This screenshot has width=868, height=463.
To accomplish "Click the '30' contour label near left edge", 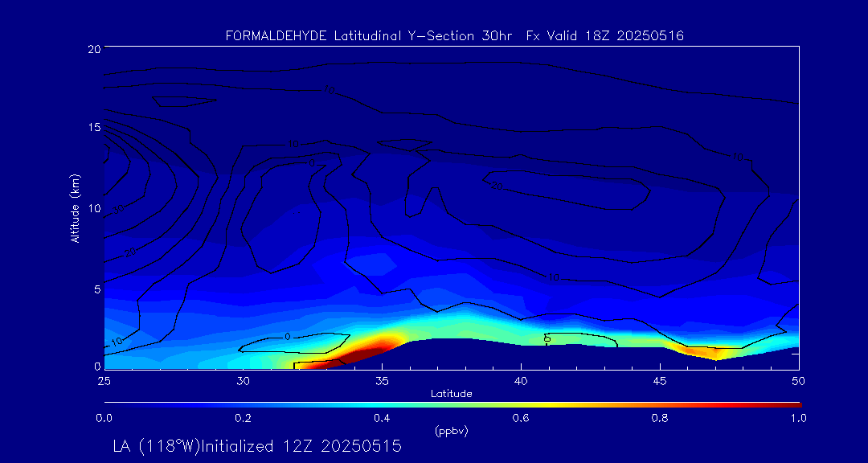I will (x=117, y=209).
